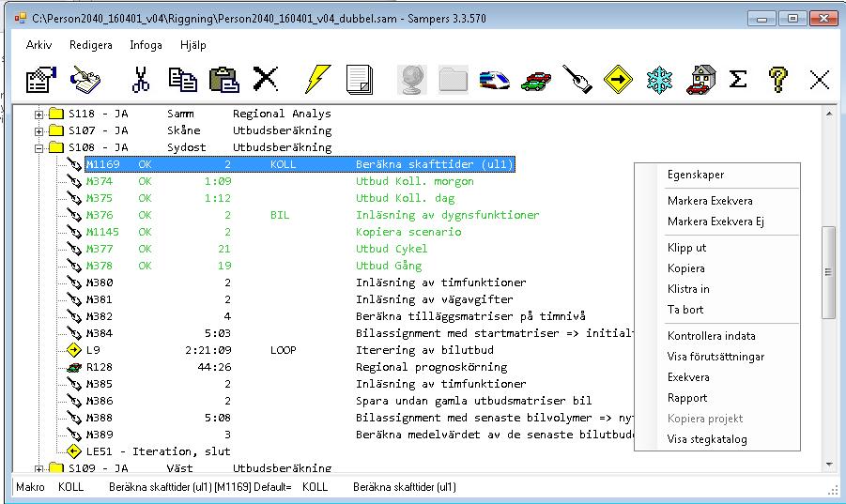Expand the S118 Samm node
The image size is (846, 504).
38,115
